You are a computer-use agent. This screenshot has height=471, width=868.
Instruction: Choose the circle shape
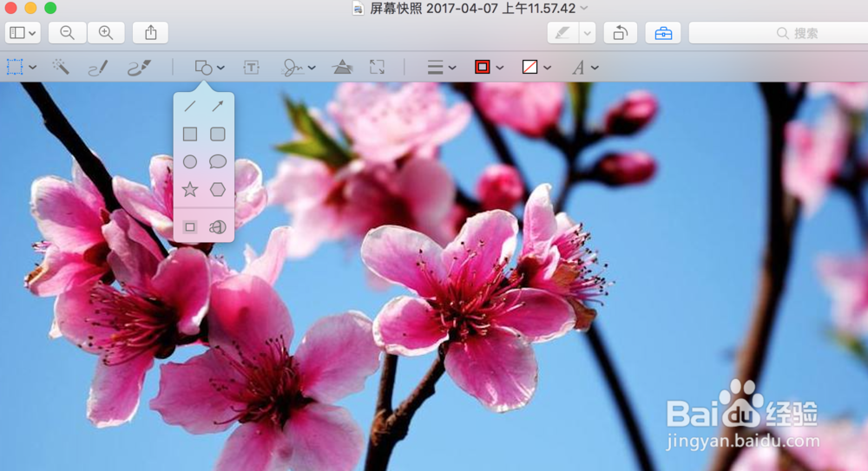[190, 161]
